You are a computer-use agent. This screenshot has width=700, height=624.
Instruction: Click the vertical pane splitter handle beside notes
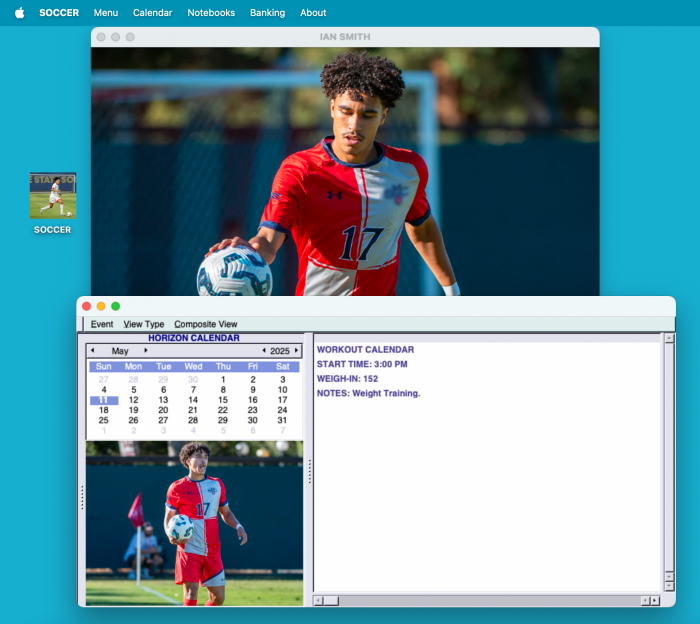pyautogui.click(x=309, y=471)
